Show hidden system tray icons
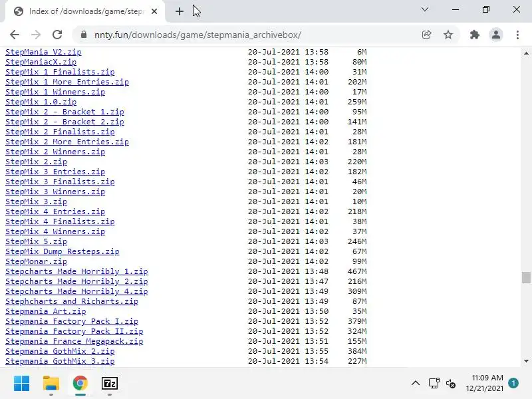This screenshot has width=532, height=399. coord(416,384)
